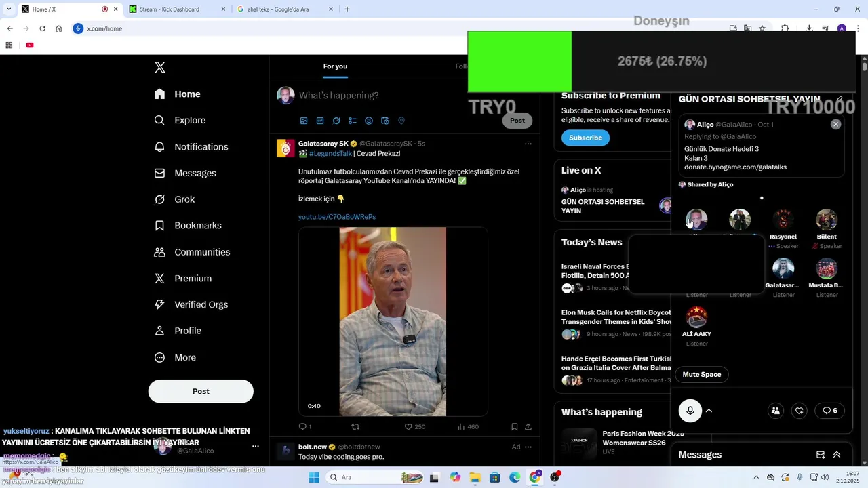Click the X logo in sidebar

click(160, 67)
